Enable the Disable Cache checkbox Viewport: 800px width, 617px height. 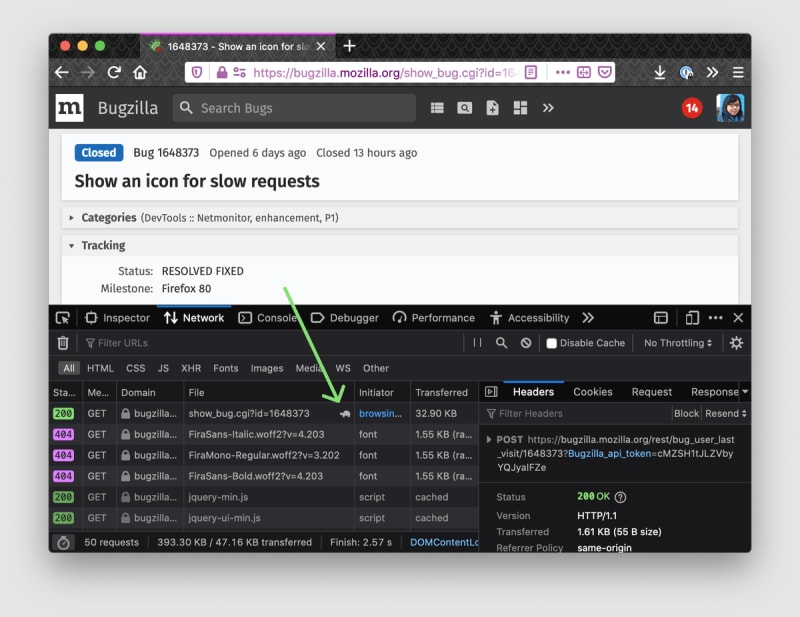[x=552, y=343]
